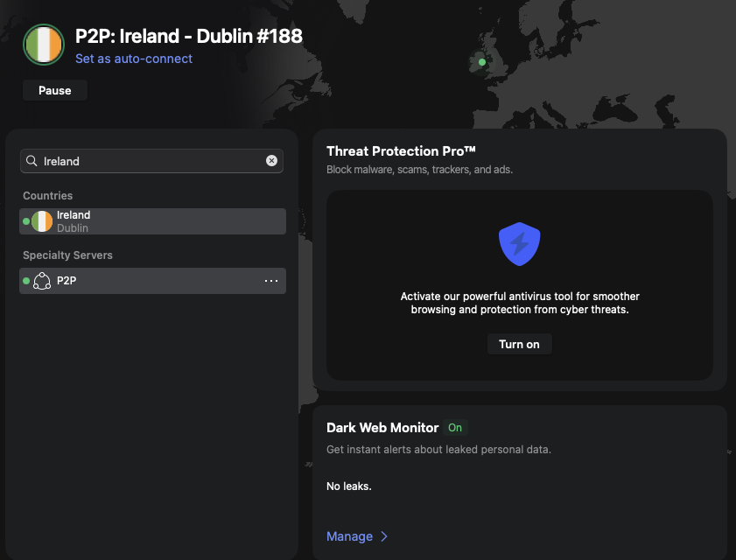Open Manage for Dark Web Monitor
The image size is (736, 560).
point(350,536)
